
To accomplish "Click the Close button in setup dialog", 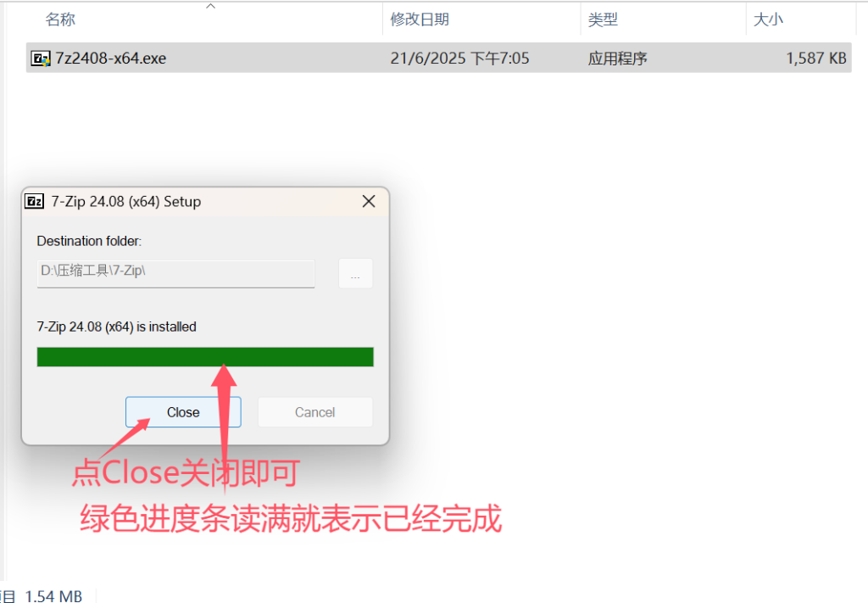I will pyautogui.click(x=183, y=412).
